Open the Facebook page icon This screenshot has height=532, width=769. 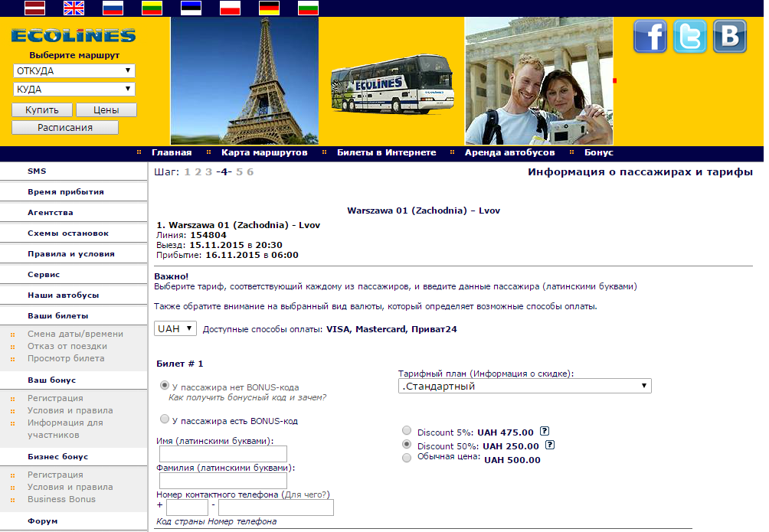(650, 36)
